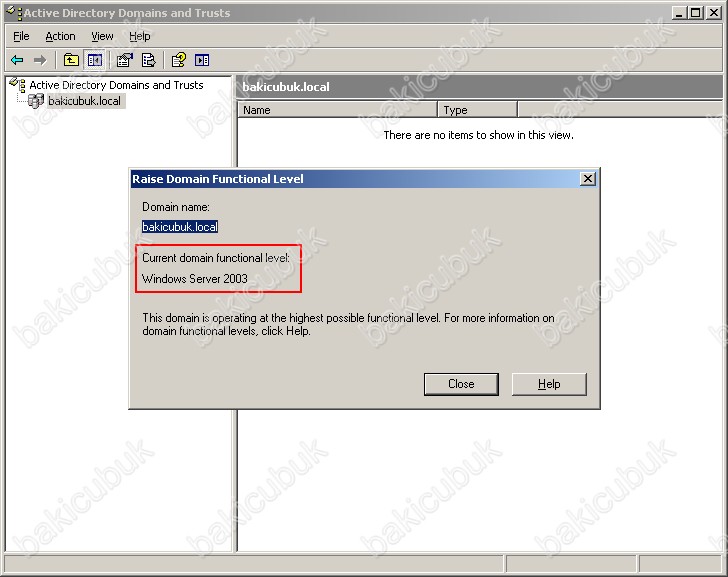
Task: Open Properties via toolbar icon
Action: pos(124,60)
